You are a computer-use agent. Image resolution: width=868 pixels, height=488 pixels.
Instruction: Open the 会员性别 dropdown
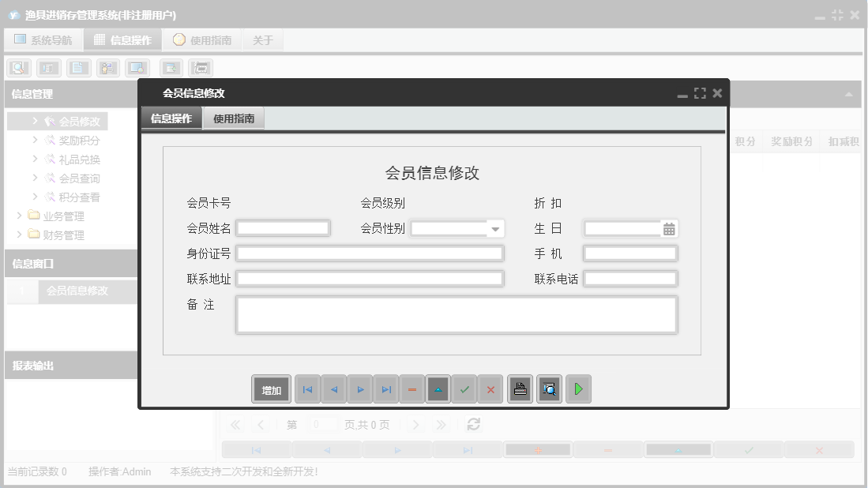494,228
